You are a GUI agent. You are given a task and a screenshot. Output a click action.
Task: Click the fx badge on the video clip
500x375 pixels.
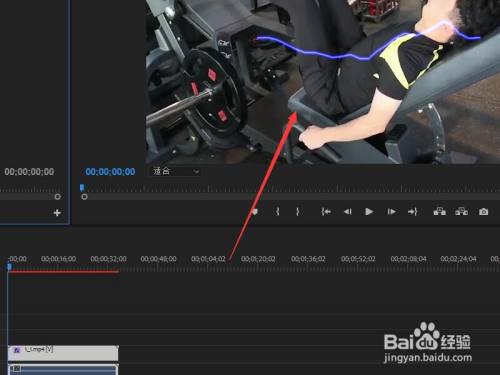[x=17, y=350]
